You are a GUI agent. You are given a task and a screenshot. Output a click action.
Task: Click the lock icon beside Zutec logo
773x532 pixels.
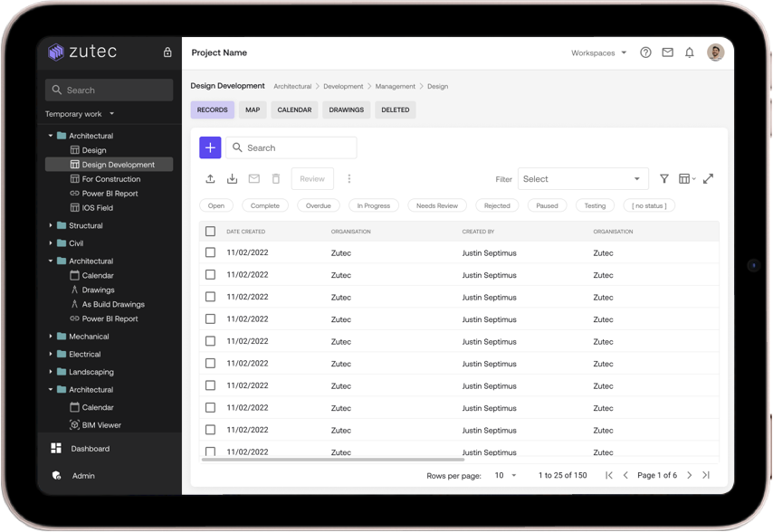click(167, 52)
